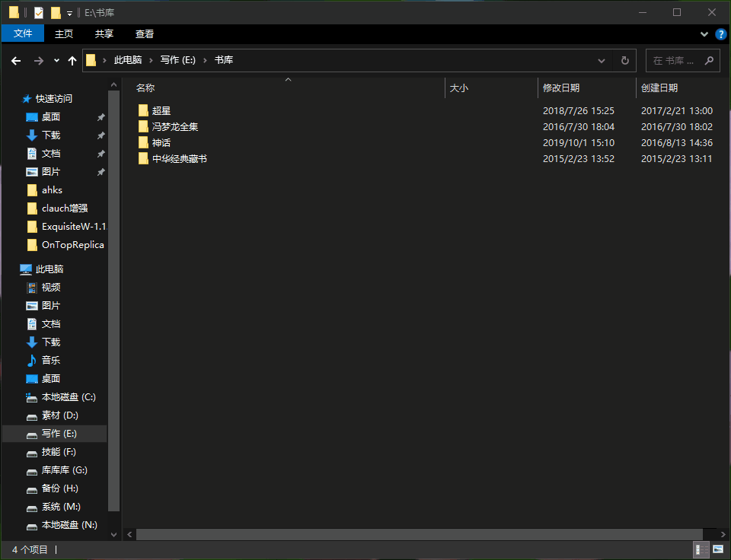
Task: Click the Back navigation arrow
Action: 16,61
